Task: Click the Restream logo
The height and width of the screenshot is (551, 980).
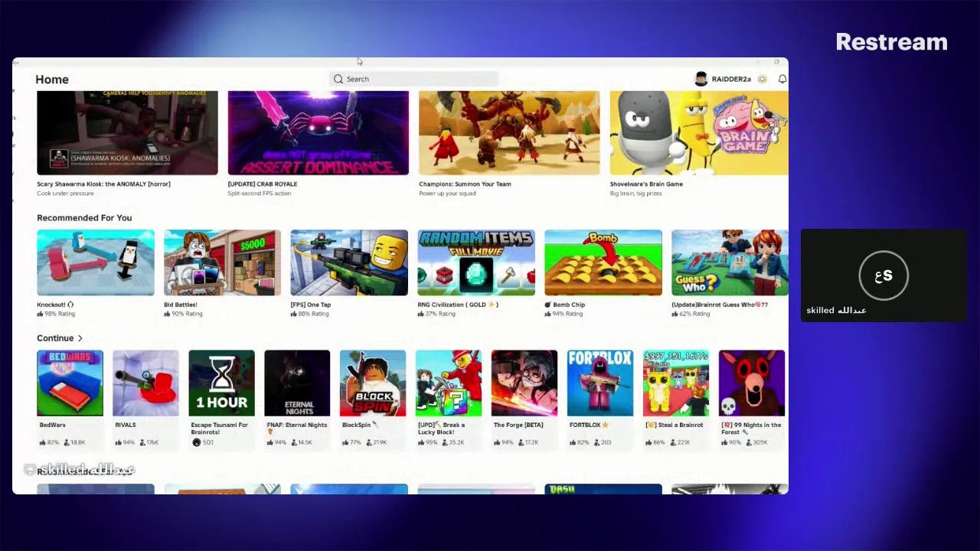Action: [x=891, y=42]
